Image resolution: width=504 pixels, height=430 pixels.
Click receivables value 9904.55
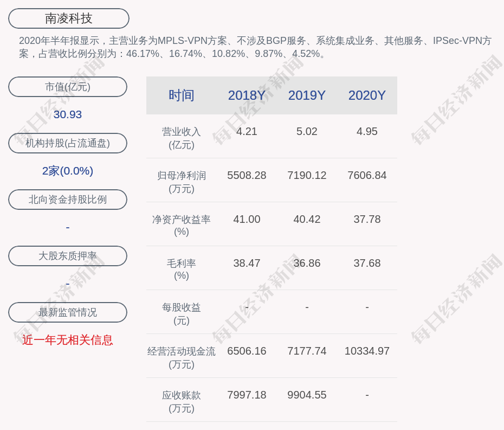coord(307,395)
